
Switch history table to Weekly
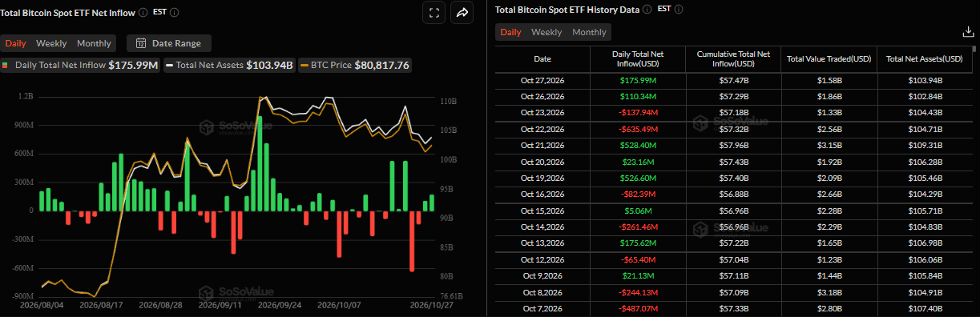[546, 32]
